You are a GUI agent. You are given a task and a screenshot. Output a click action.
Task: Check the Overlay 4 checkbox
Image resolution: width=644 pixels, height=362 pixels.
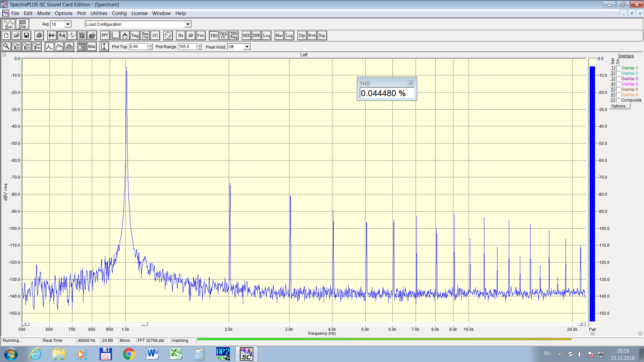click(618, 84)
